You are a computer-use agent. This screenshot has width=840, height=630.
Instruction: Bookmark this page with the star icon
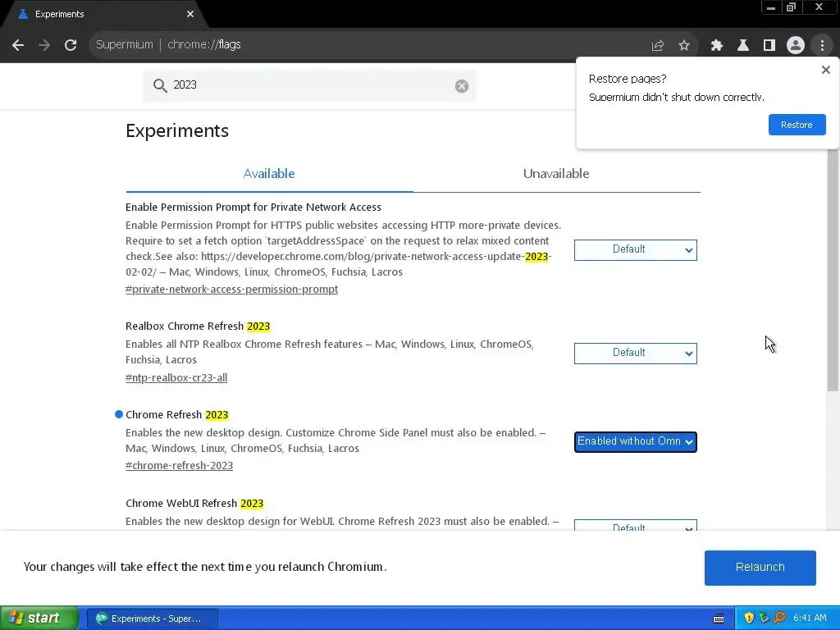(684, 46)
